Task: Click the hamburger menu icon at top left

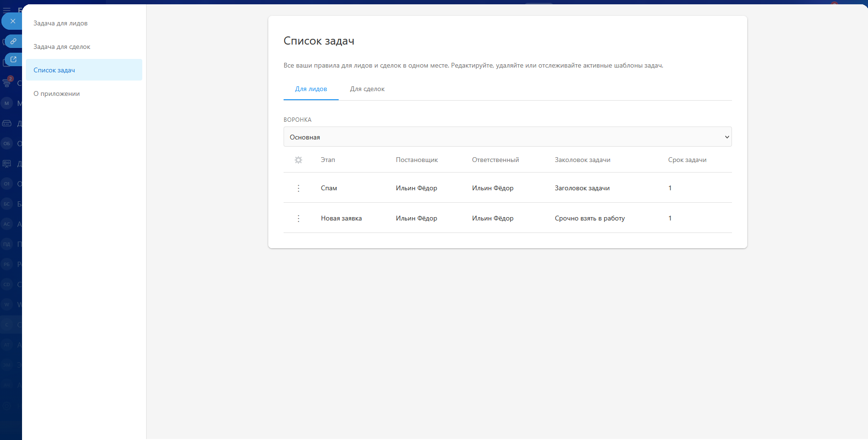Action: (7, 10)
